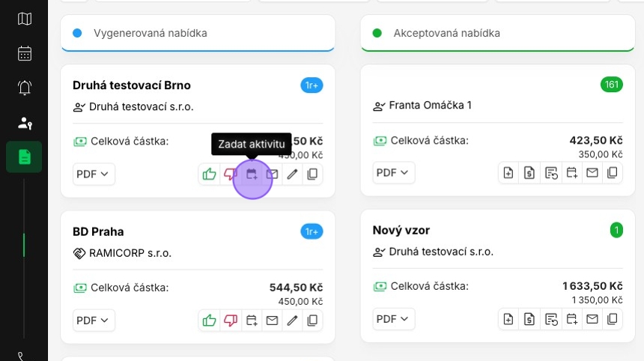Open the BD Praha offer title

[98, 231]
